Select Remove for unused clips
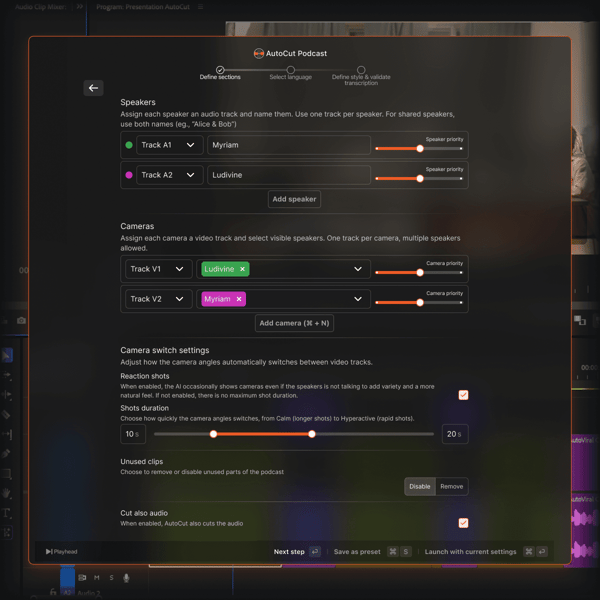Viewport: 600px width, 600px height. (451, 486)
